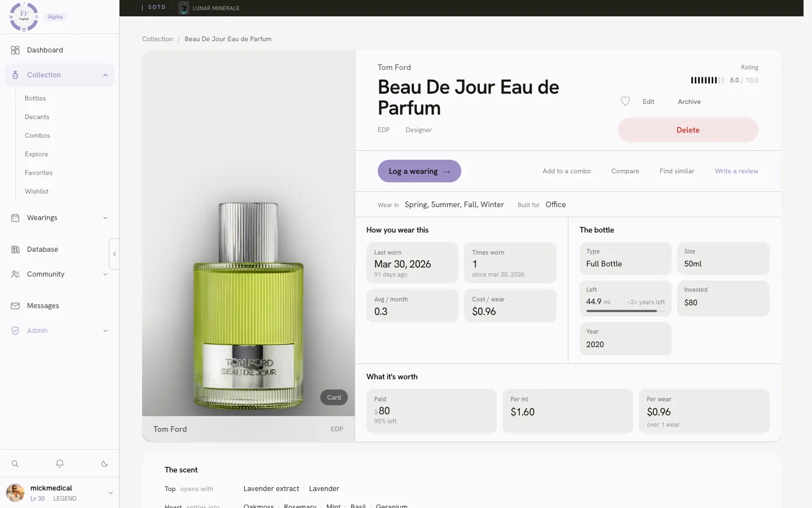Open Bottles in the Collection submenu
This screenshot has width=812, height=508.
[x=36, y=98]
